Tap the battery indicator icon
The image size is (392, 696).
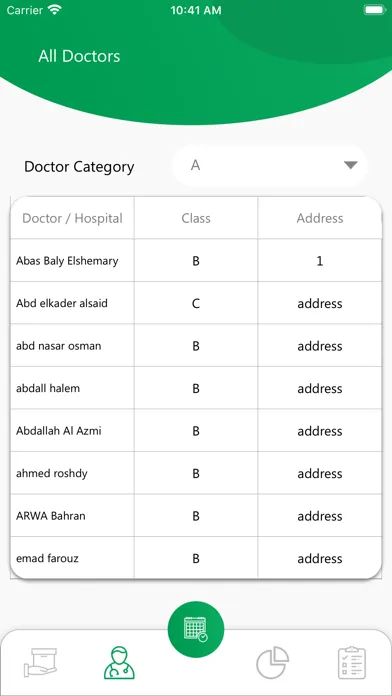[375, 10]
